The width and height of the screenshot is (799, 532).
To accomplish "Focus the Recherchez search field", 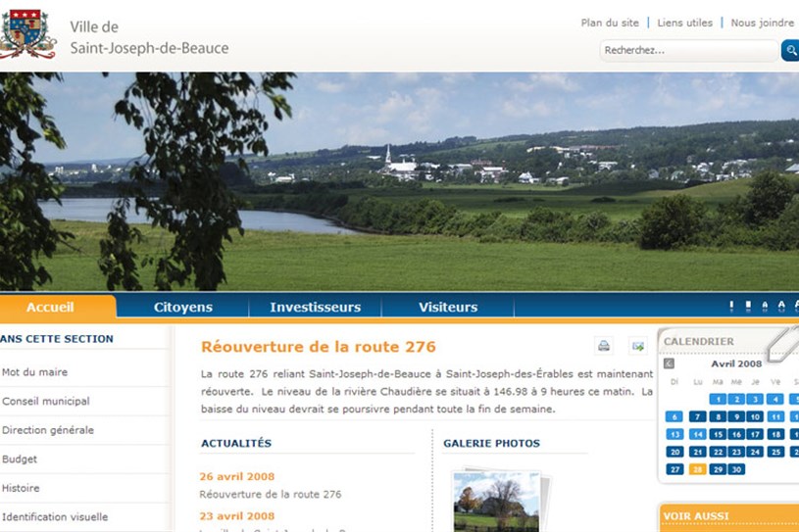I will click(689, 50).
